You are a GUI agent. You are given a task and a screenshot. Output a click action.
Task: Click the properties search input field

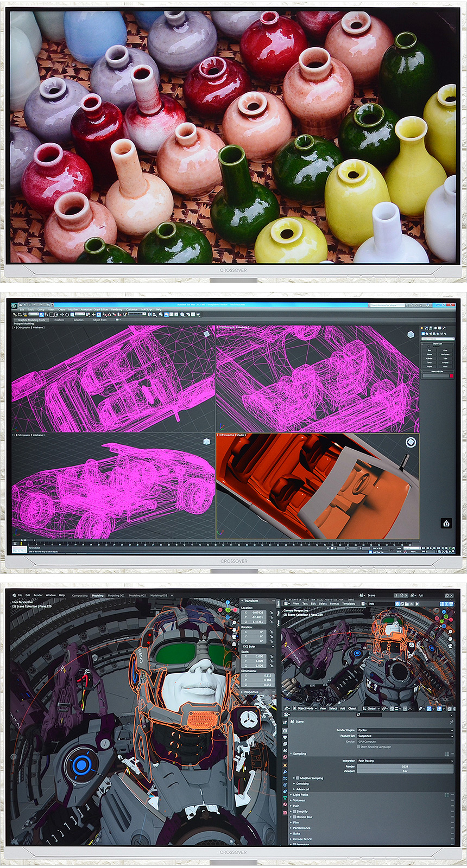[369, 715]
